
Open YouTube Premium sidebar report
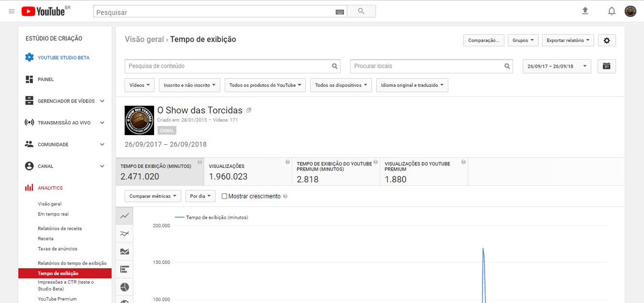[57, 299]
